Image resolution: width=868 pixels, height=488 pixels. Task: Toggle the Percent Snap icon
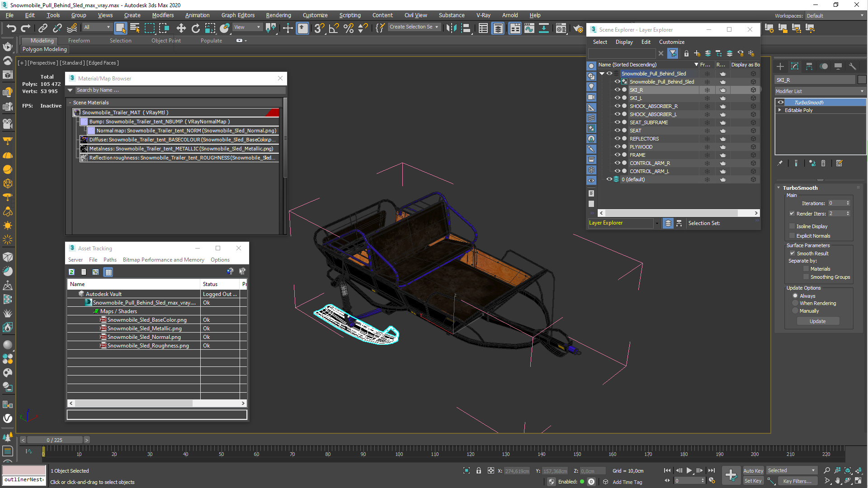click(x=348, y=28)
